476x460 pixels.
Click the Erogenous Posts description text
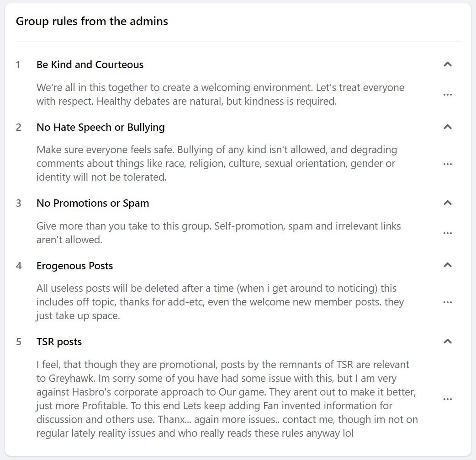pos(219,302)
